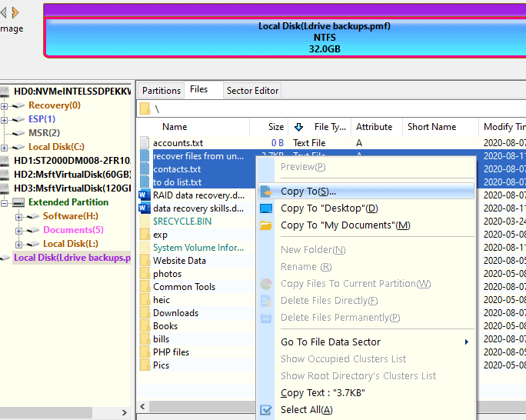Collapse the Extended Partition node
The height and width of the screenshot is (420, 526).
click(x=5, y=202)
